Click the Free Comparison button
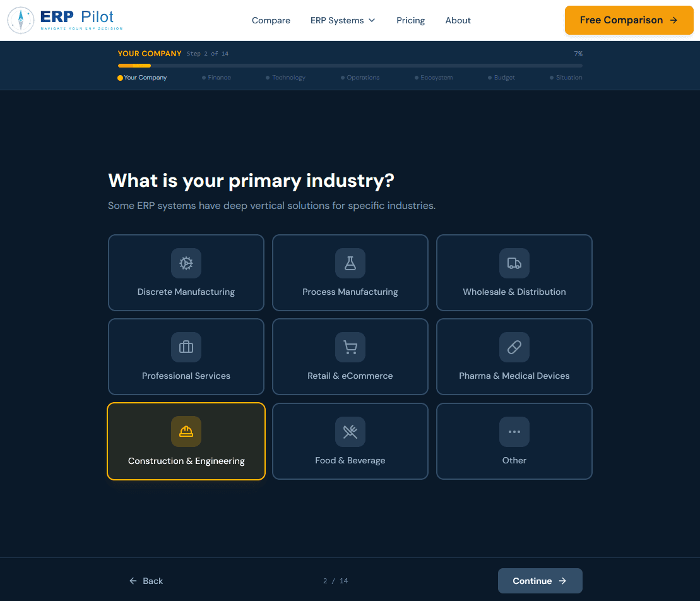Viewport: 700px width, 601px height. (629, 20)
